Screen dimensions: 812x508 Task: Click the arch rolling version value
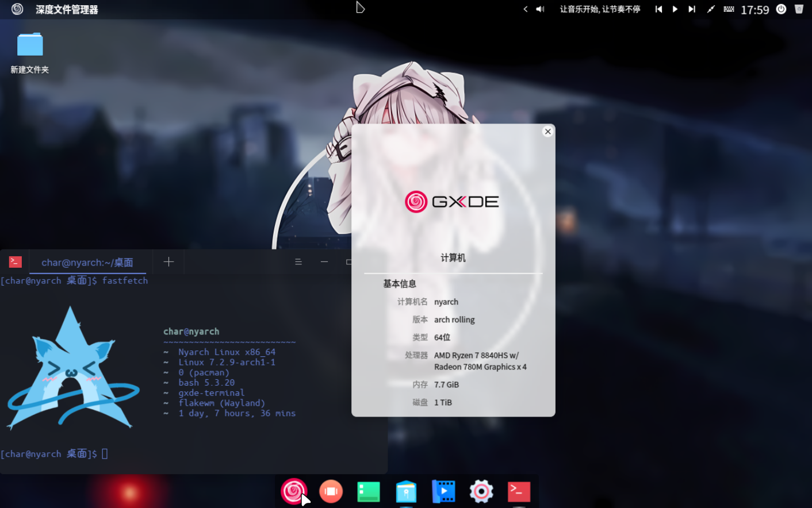454,320
